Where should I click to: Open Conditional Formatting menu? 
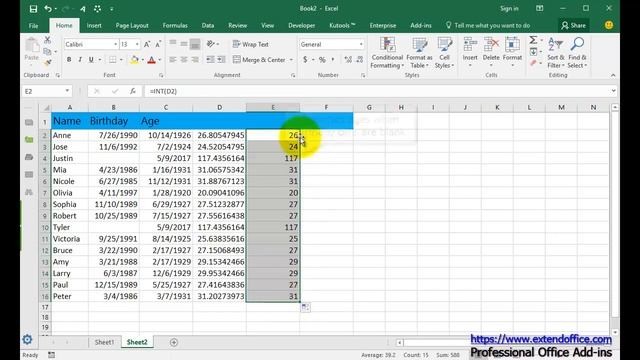[x=387, y=53]
